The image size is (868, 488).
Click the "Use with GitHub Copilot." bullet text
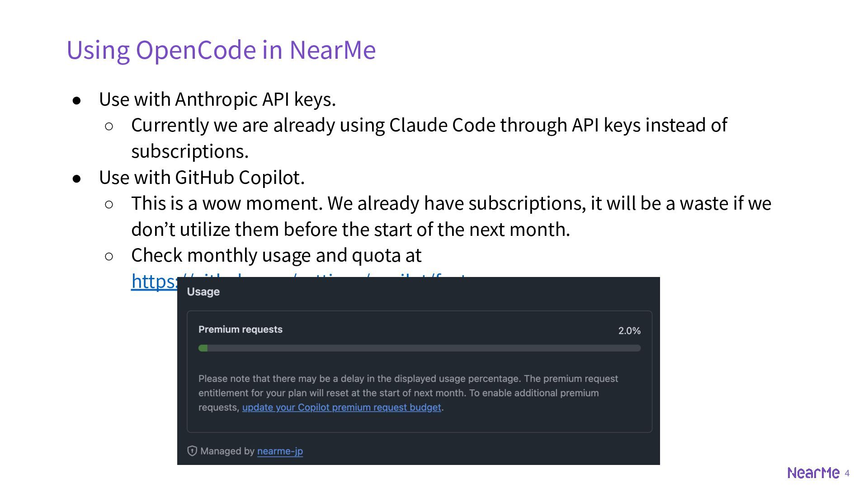click(202, 178)
